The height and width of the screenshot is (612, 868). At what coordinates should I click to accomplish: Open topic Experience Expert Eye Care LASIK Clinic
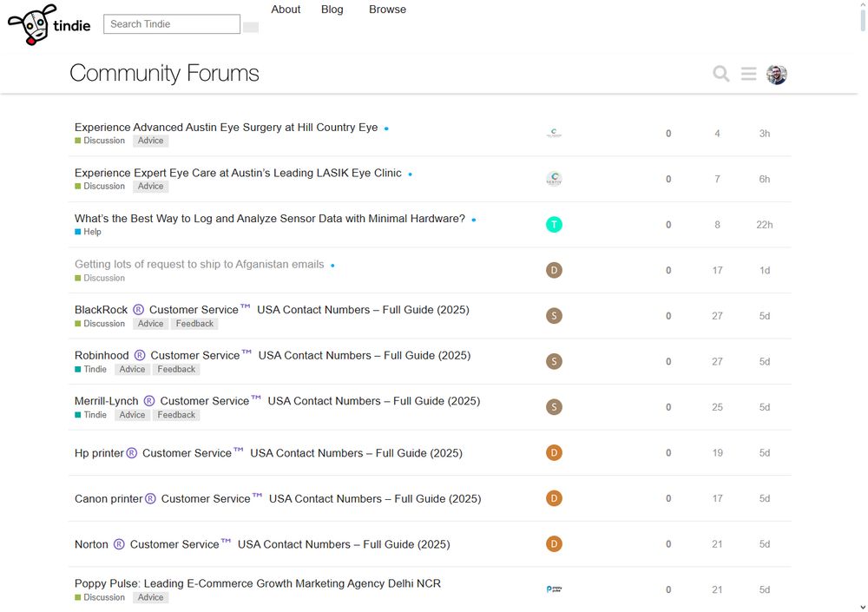238,173
